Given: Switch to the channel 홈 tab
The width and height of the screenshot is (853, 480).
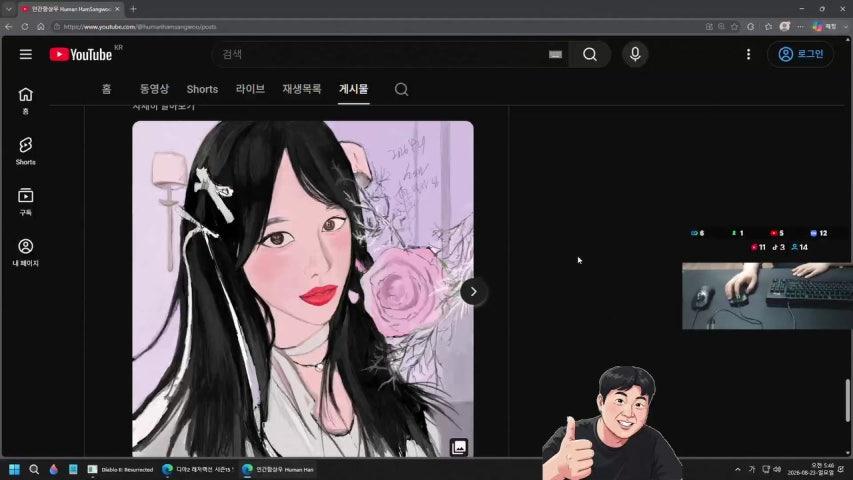Looking at the screenshot, I should 107,89.
